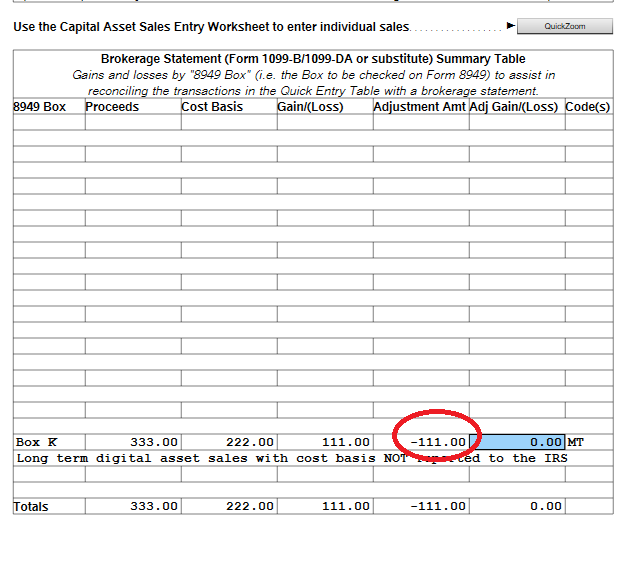
Task: Select the Box K proceeds 333.00 cell
Action: pos(132,442)
